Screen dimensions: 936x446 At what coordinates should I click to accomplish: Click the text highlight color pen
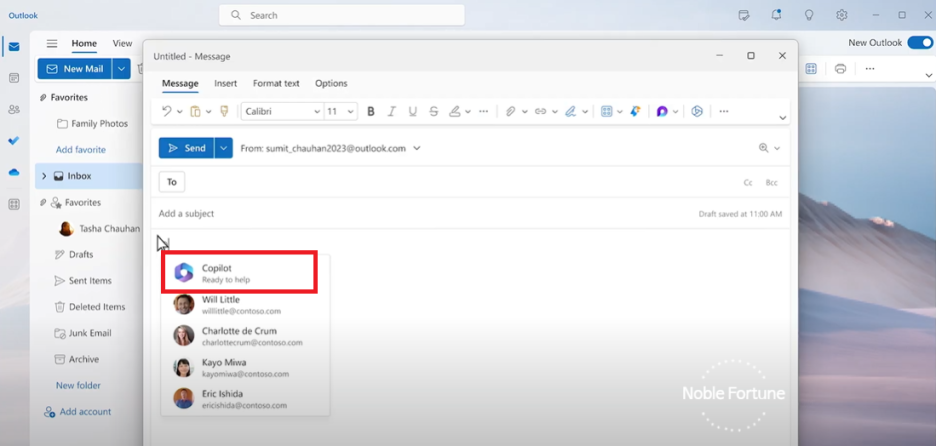point(455,111)
